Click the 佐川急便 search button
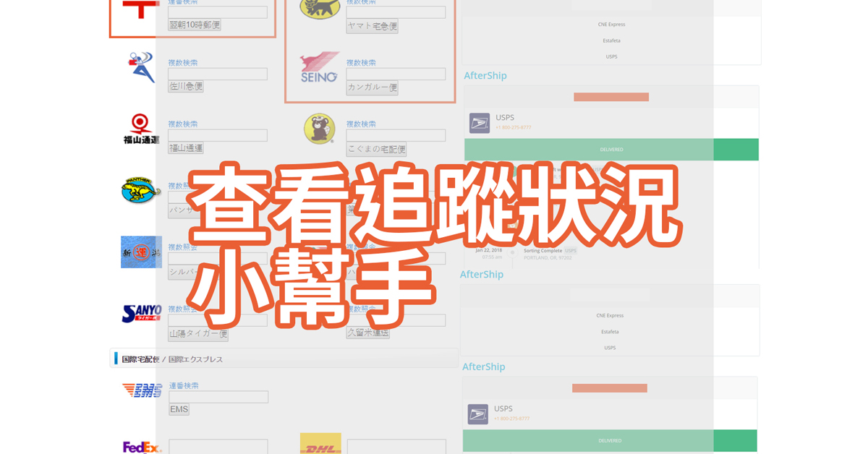The height and width of the screenshot is (454, 868). pos(186,86)
